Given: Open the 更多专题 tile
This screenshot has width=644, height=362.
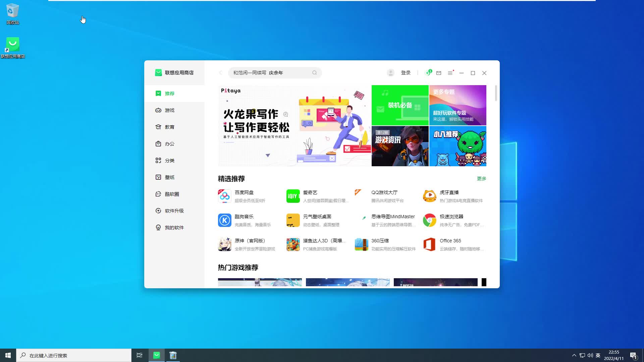Looking at the screenshot, I should [458, 105].
